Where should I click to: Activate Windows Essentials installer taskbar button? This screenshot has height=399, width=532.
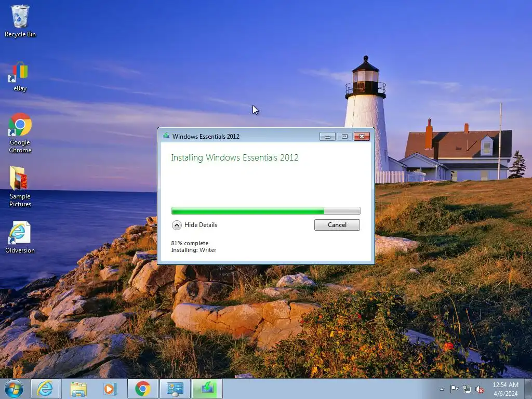(207, 389)
